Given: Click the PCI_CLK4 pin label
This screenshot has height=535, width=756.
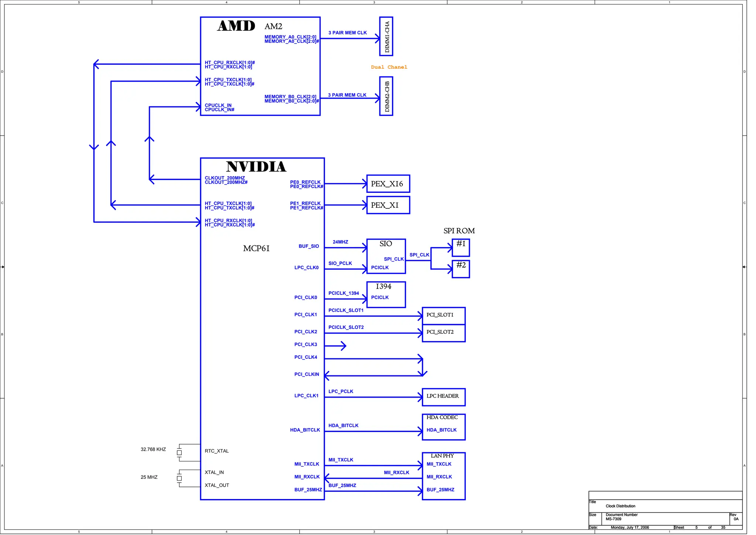Looking at the screenshot, I should pyautogui.click(x=306, y=357).
